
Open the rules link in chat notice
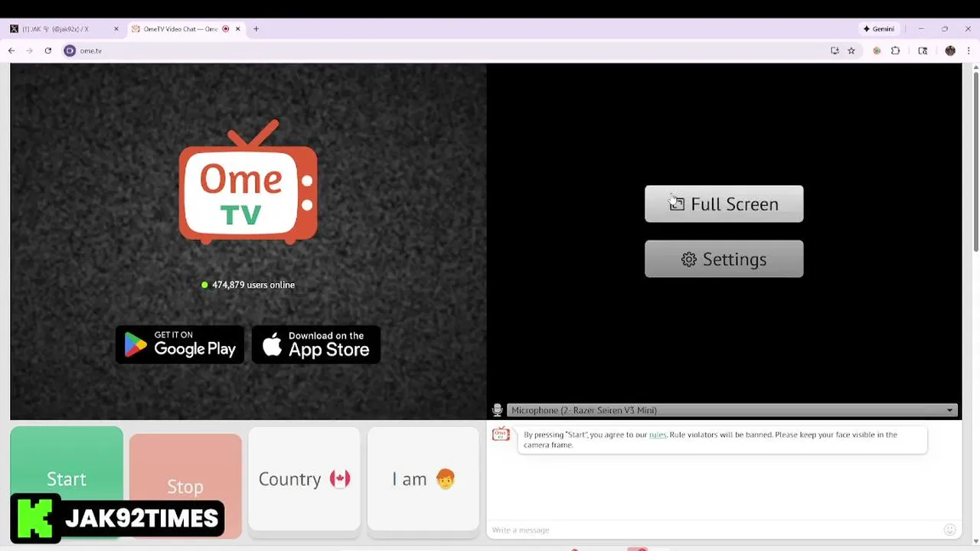[658, 435]
